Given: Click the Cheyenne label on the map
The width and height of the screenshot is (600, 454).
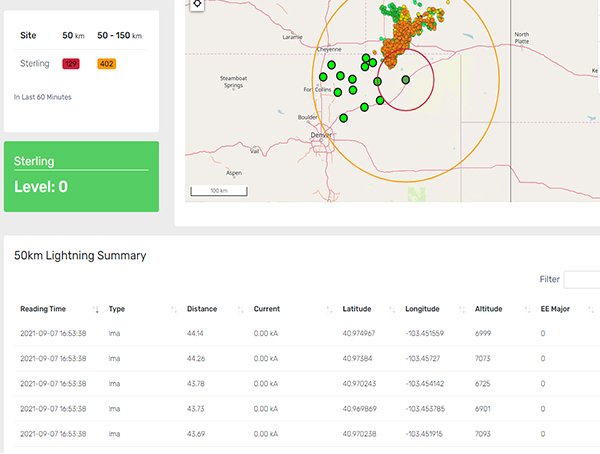Looking at the screenshot, I should [329, 48].
